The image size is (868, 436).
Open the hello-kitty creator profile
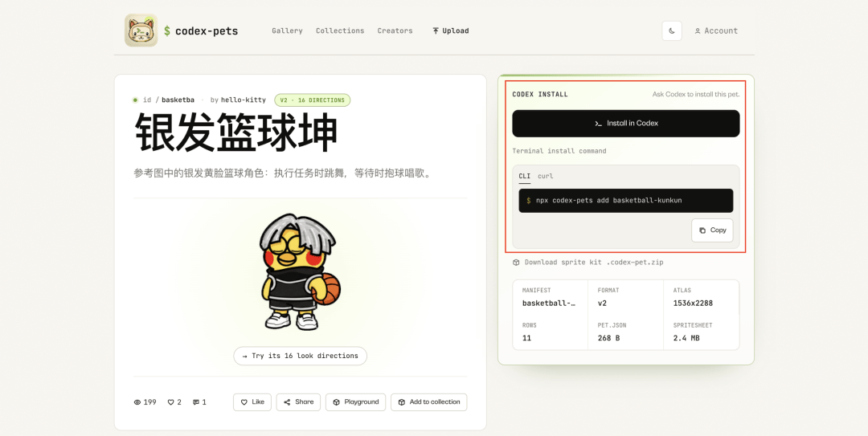point(243,100)
